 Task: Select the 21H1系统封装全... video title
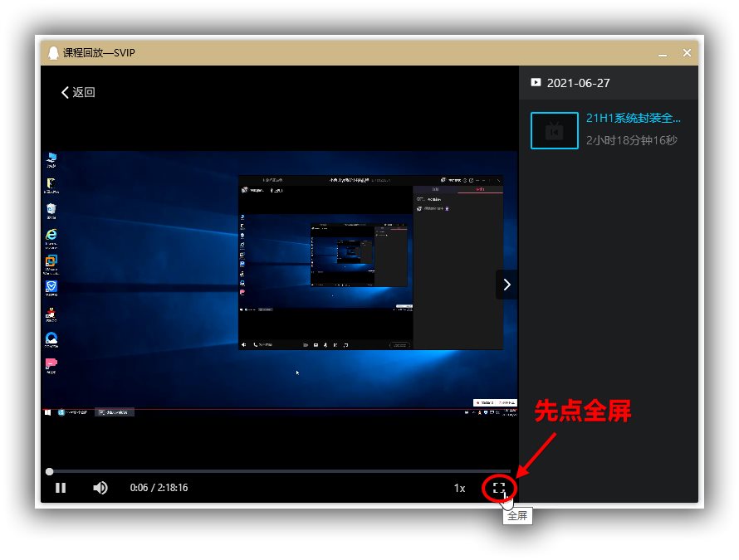(x=633, y=118)
